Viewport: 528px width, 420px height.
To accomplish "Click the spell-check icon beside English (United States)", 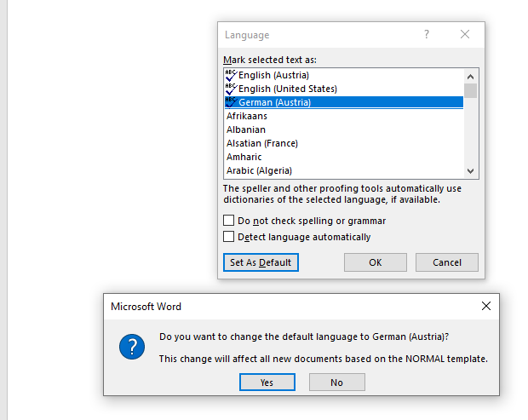I will click(231, 89).
